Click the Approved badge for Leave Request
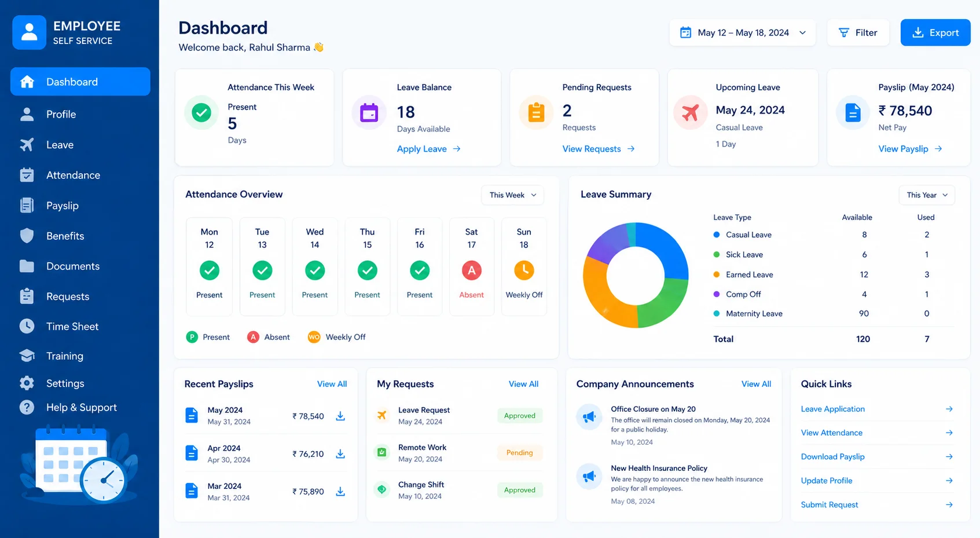 pos(519,415)
